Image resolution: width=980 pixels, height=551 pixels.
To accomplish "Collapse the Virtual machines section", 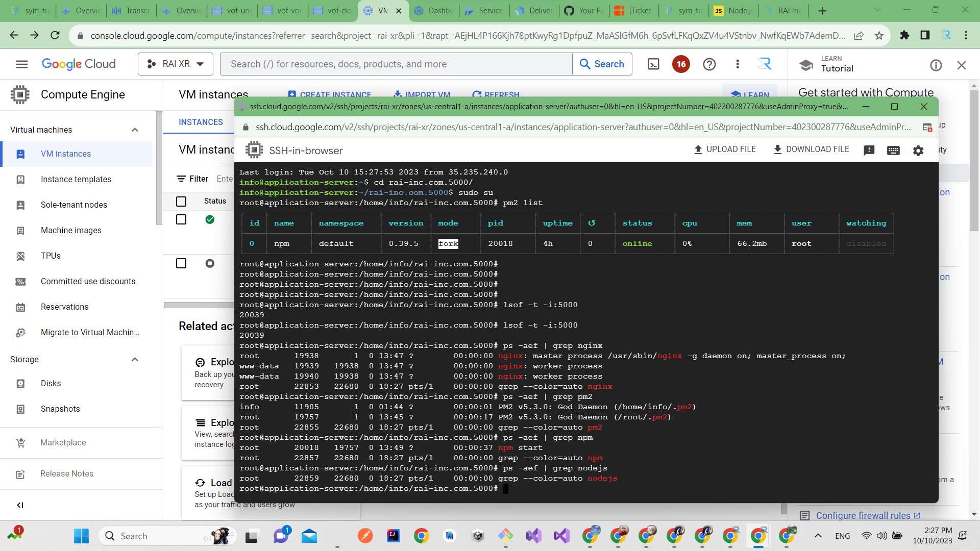I will coord(135,130).
